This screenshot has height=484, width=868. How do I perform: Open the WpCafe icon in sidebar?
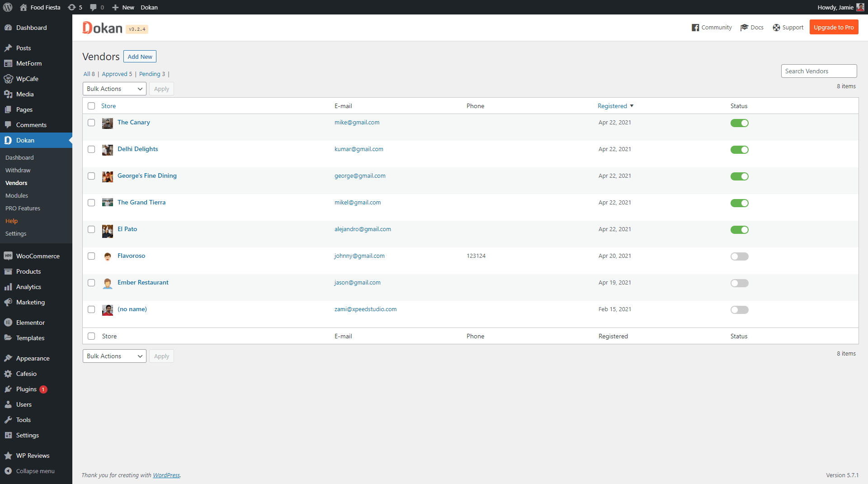click(8, 79)
